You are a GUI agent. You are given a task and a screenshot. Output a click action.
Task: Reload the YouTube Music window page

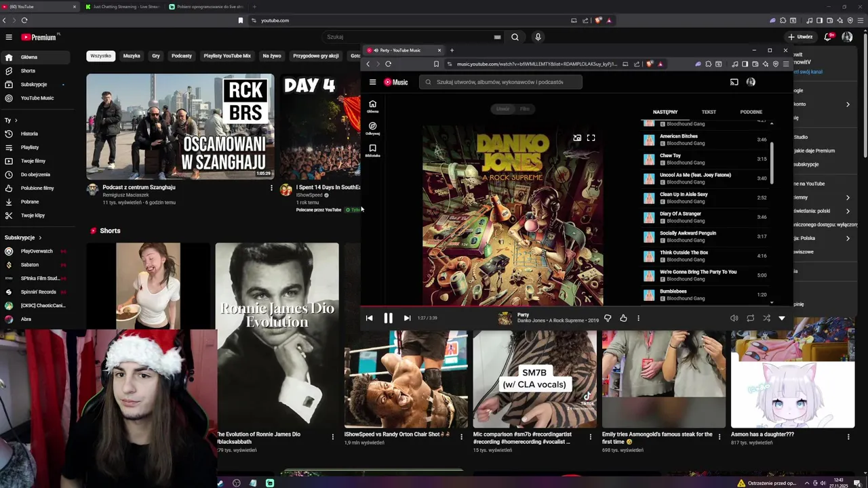click(388, 64)
